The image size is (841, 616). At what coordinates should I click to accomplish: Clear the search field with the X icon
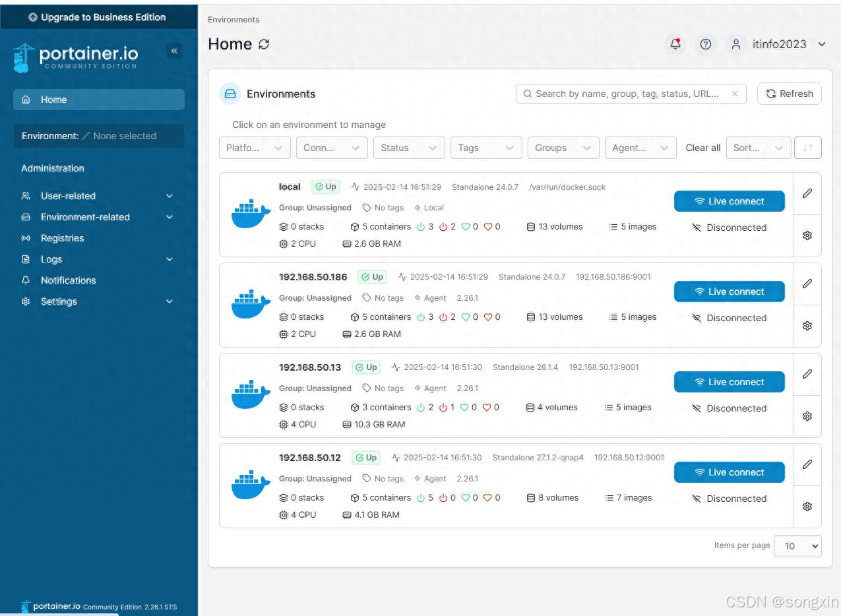point(735,94)
